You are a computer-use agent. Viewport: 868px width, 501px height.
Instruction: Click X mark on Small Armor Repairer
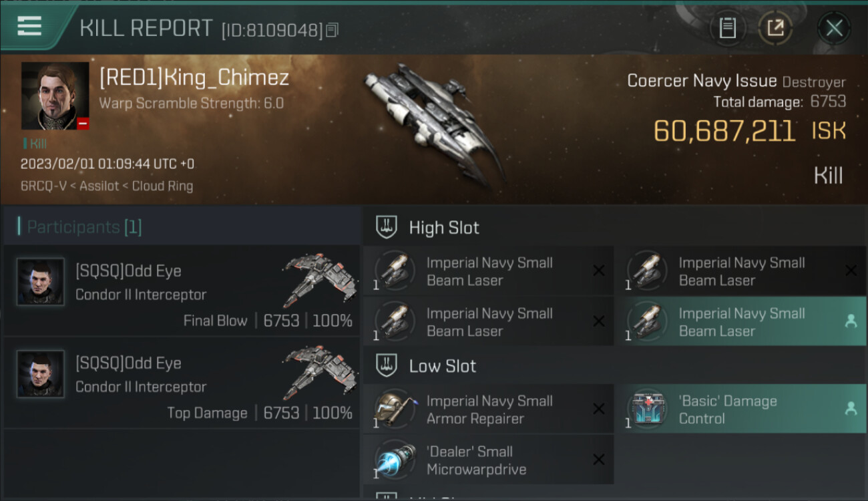point(599,409)
